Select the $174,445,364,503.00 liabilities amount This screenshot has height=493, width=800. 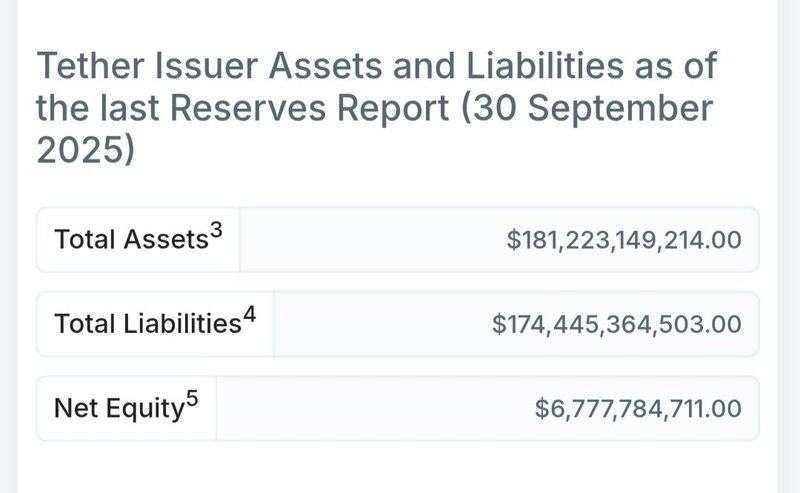pyautogui.click(x=617, y=324)
